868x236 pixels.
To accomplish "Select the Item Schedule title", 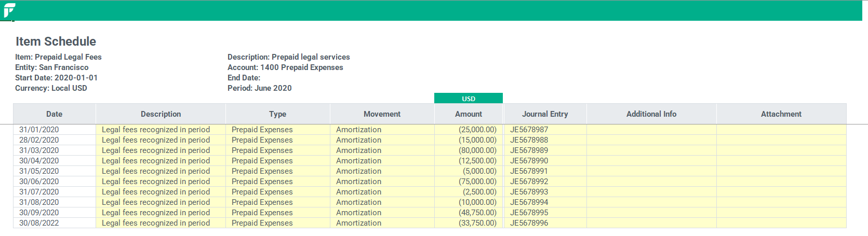I will [x=56, y=41].
